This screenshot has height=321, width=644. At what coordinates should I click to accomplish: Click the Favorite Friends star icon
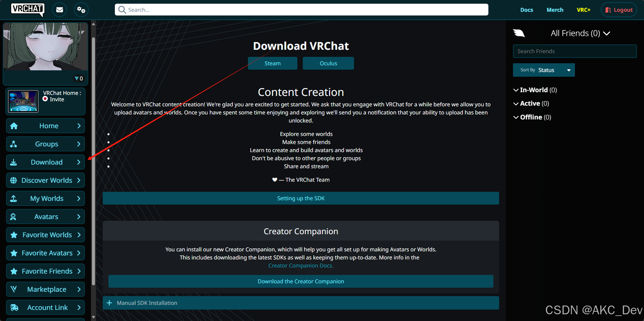pos(14,271)
